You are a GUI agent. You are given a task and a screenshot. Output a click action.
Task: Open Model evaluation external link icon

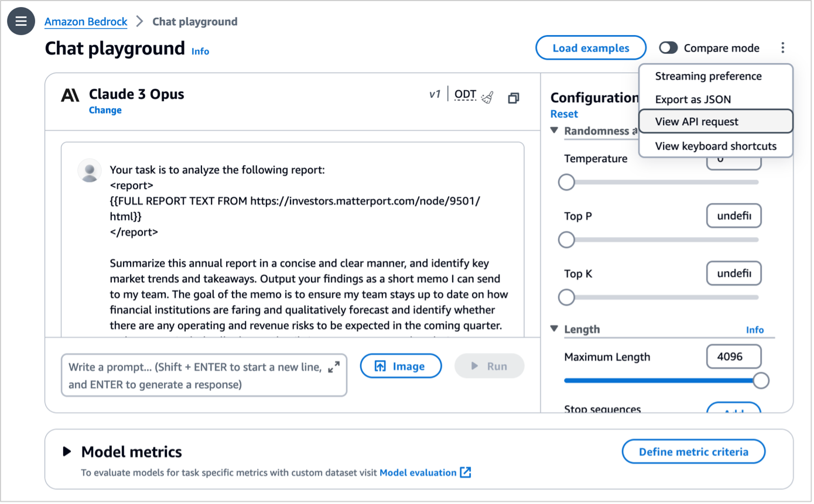466,472
